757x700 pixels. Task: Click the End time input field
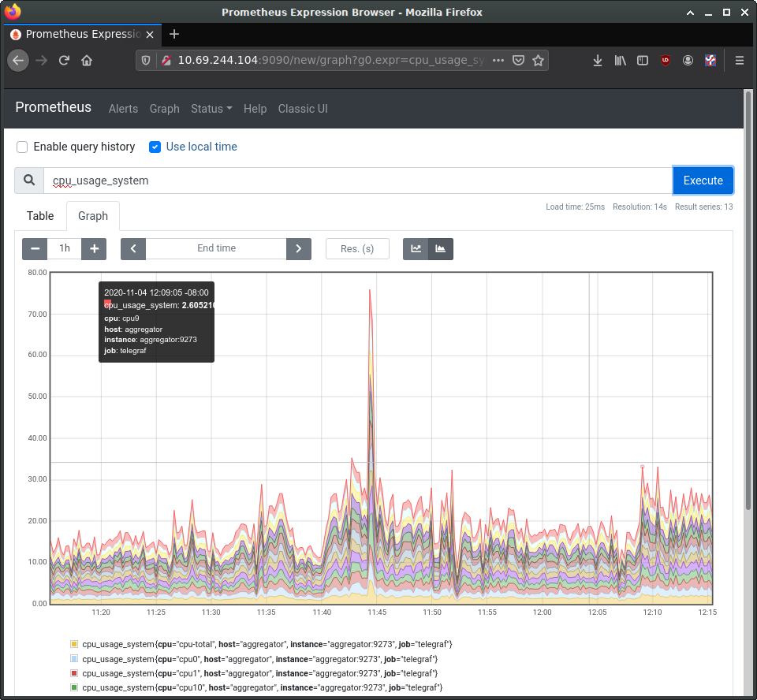[216, 248]
